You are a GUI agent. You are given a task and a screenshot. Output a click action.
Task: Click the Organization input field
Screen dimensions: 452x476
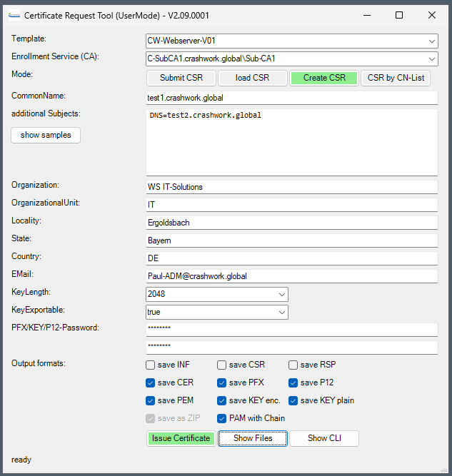pyautogui.click(x=292, y=187)
